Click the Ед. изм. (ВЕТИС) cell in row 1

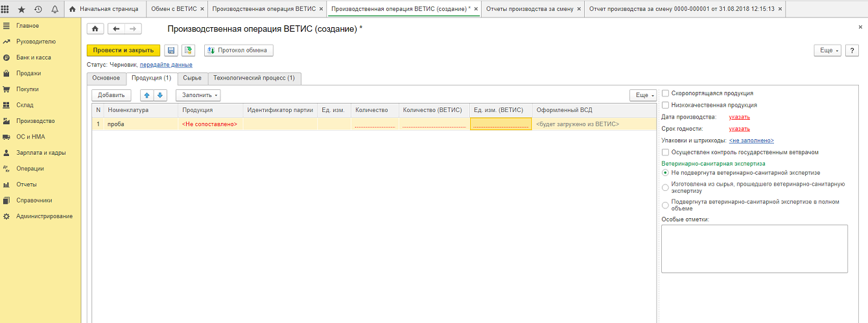pos(501,124)
